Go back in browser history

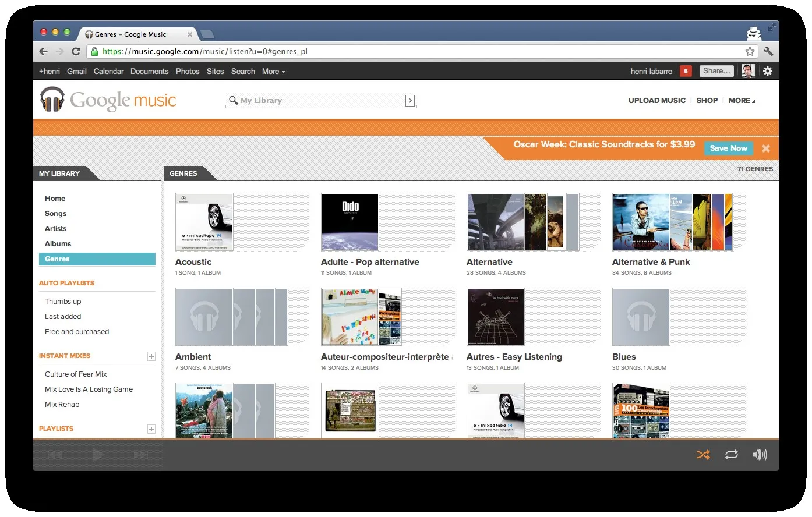[x=44, y=51]
